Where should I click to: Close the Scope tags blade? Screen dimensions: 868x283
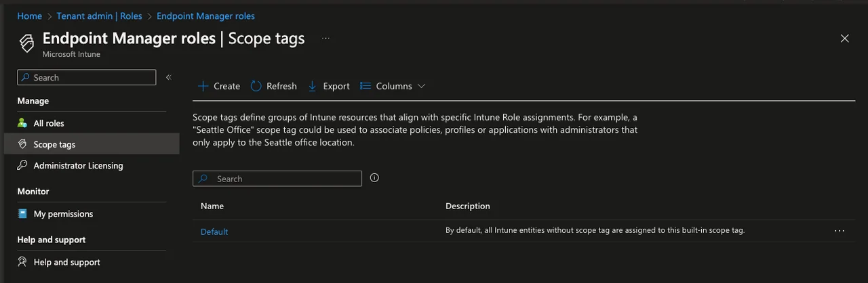(844, 39)
